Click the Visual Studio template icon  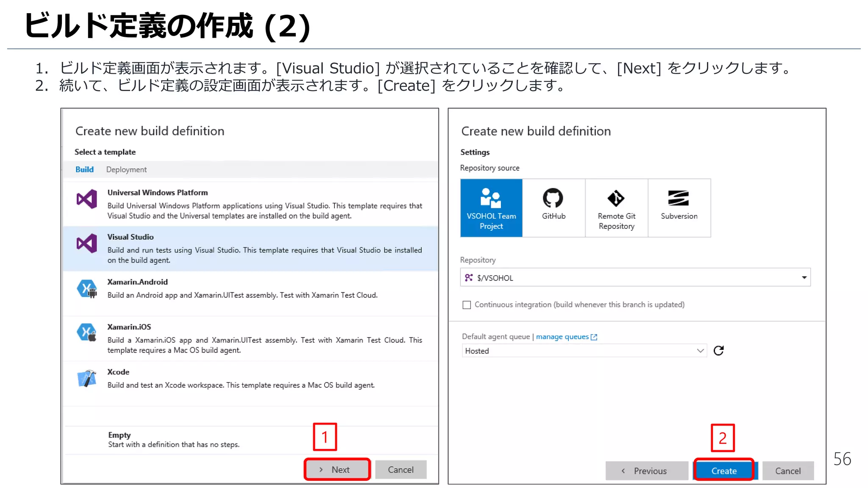coord(86,244)
